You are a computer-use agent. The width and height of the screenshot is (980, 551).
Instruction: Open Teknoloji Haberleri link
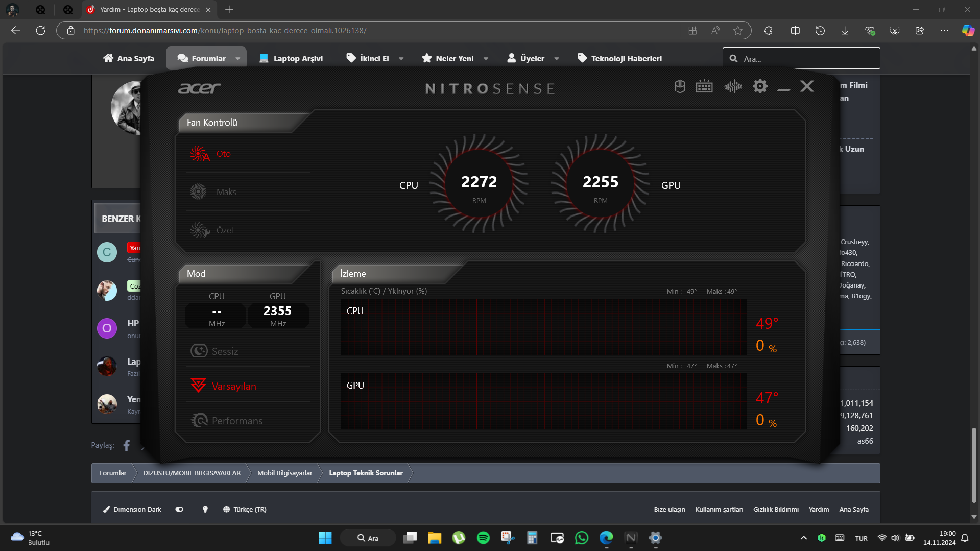(619, 58)
